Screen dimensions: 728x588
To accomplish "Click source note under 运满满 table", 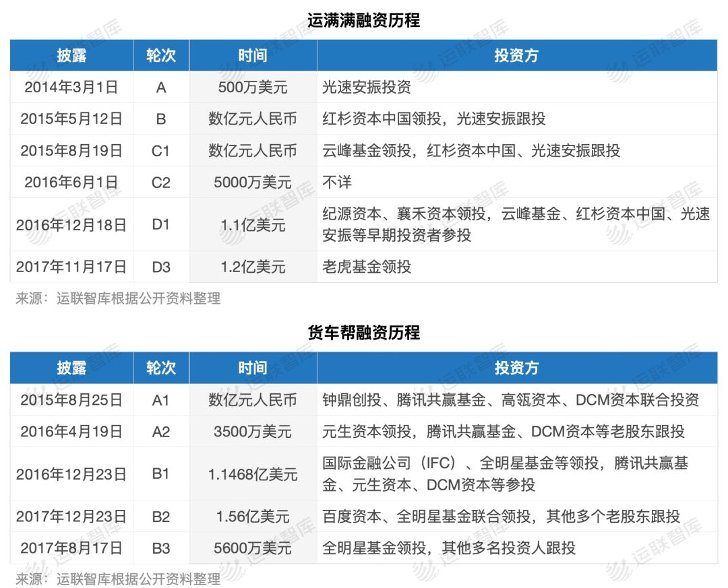I will coord(118,298).
